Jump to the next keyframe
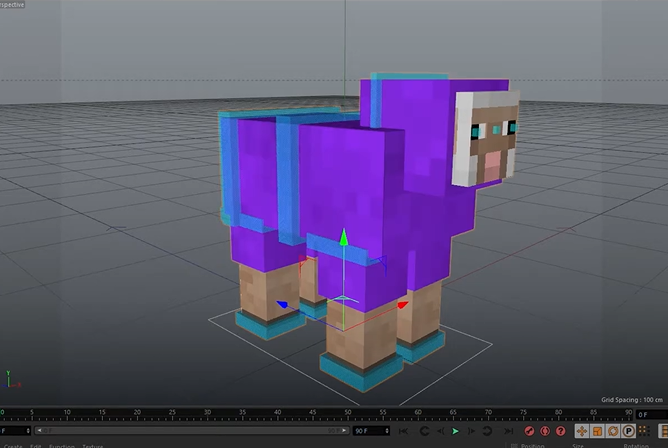The width and height of the screenshot is (668, 448). (x=487, y=431)
